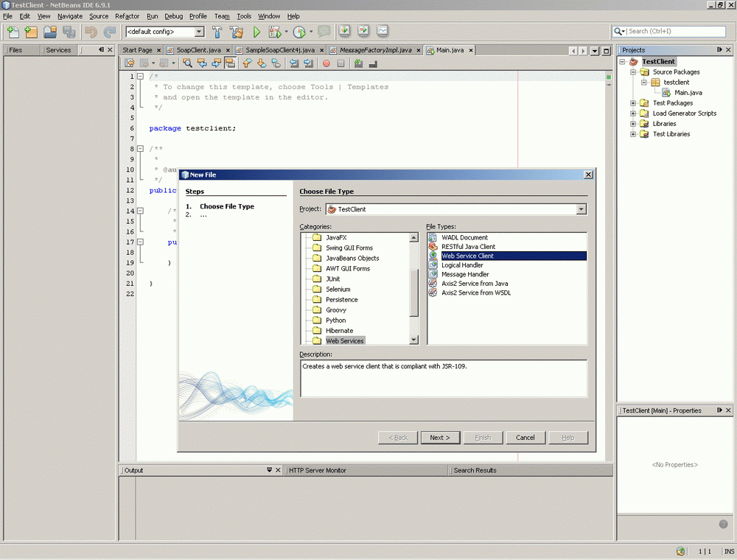
Task: Switch to the SoapClient.java tab
Action: coord(198,50)
